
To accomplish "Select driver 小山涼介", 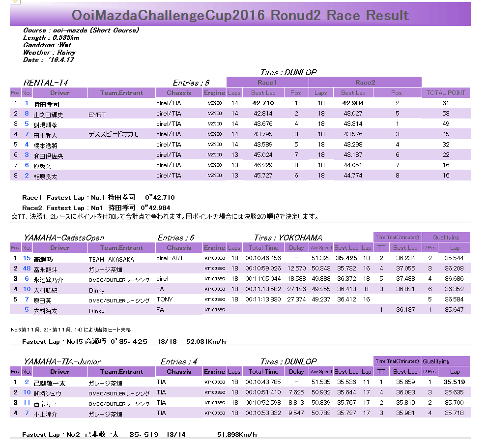I will (x=45, y=414).
